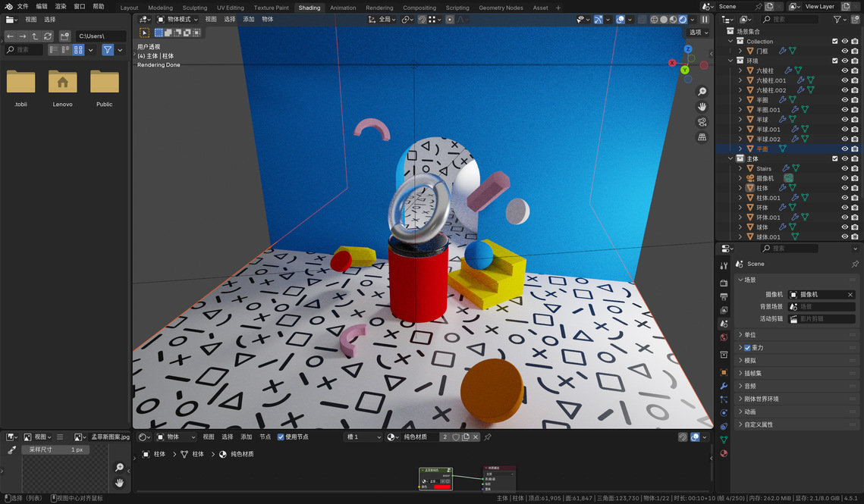The width and height of the screenshot is (864, 504).
Task: Toggle camera view gizmo in viewport
Action: tap(702, 122)
